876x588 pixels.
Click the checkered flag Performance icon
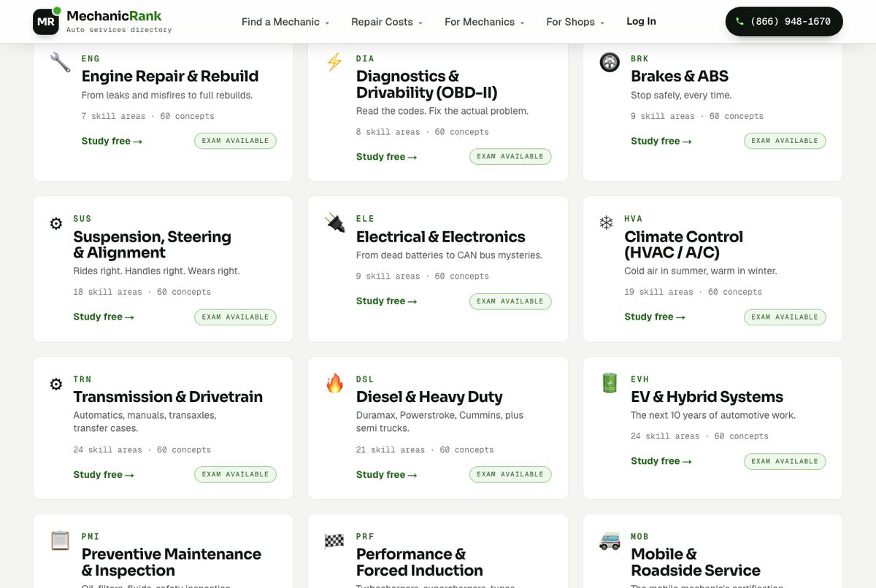[x=334, y=541]
